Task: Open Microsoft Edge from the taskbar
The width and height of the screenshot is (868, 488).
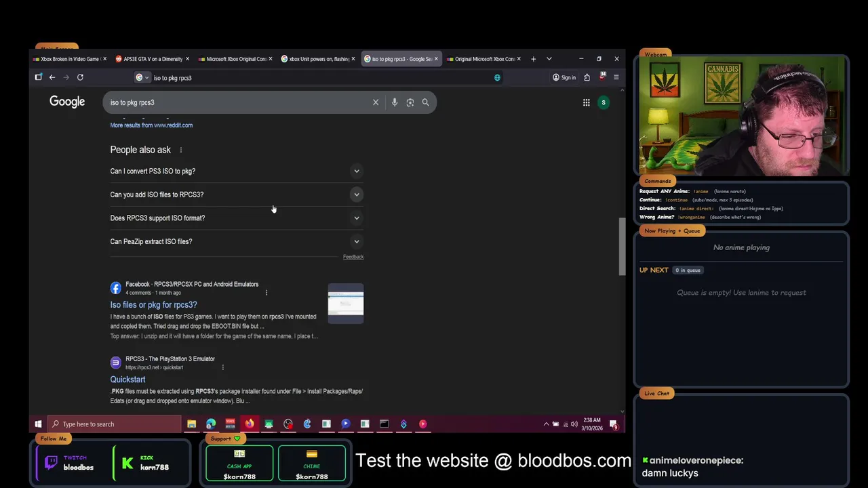Action: point(211,424)
